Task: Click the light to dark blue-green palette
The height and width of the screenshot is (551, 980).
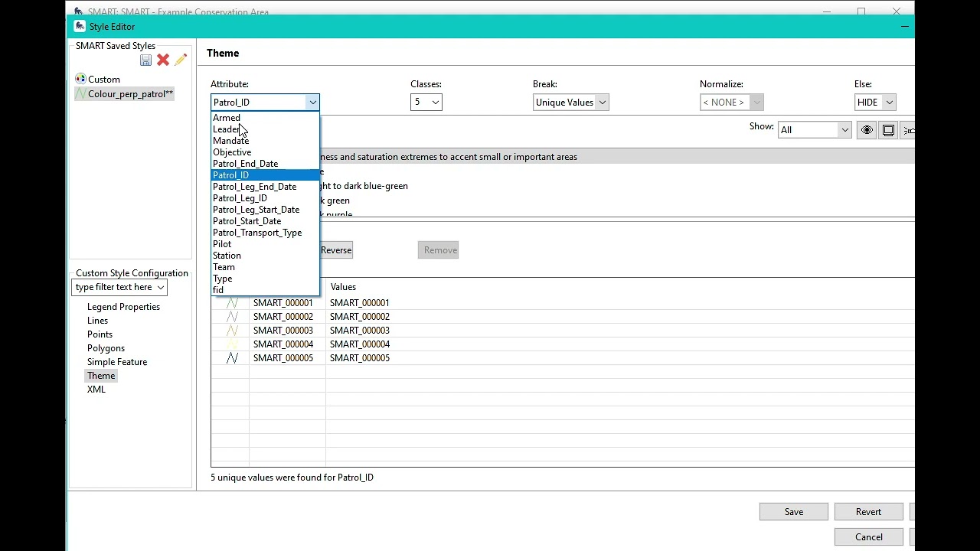Action: tap(364, 186)
